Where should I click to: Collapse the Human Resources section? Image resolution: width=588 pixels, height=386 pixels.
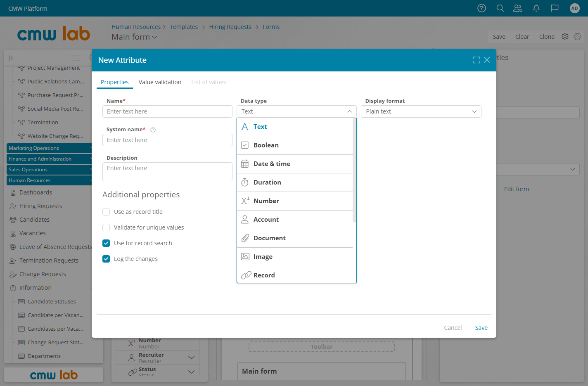[50, 180]
